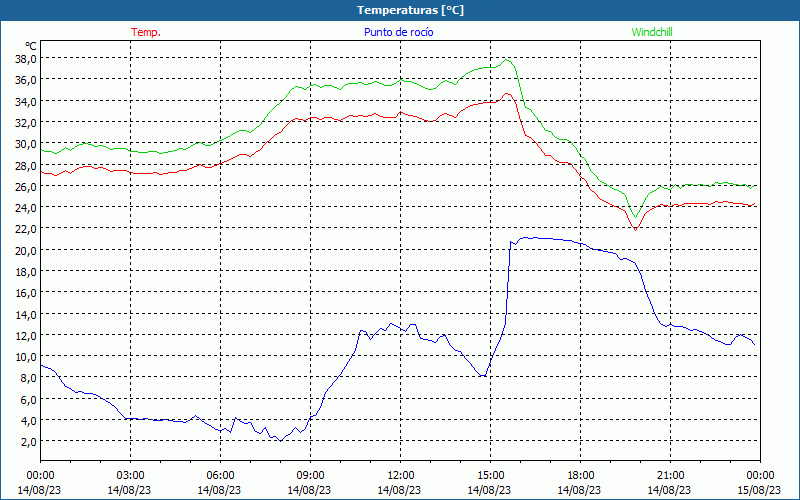Viewport: 800px width, 500px height.
Task: Click the red temperature minimum near 19:50
Action: [x=635, y=230]
